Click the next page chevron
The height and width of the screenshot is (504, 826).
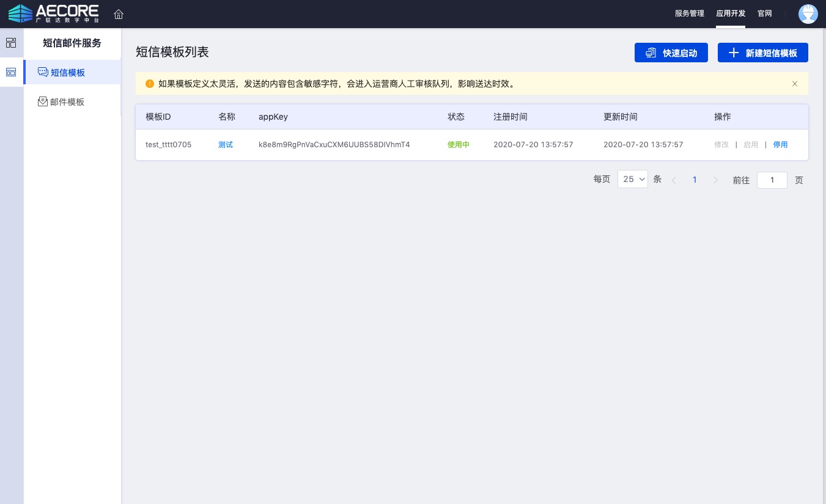tap(715, 180)
